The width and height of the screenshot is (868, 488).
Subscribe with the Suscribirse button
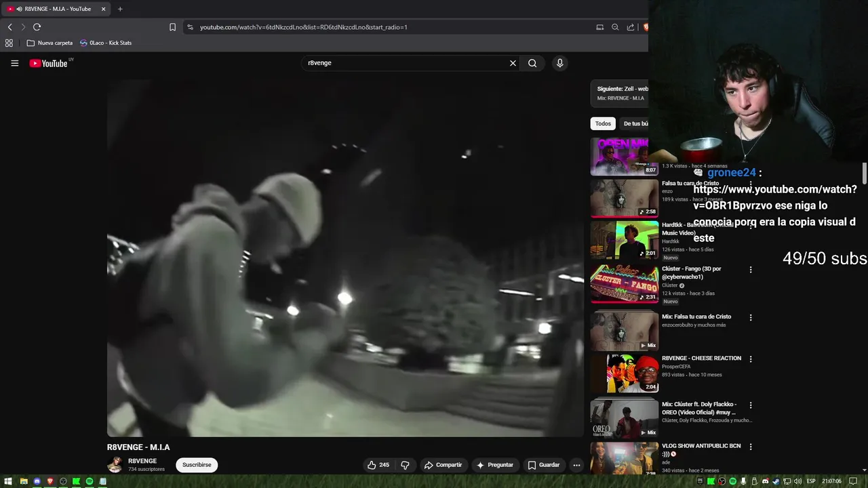[197, 465]
